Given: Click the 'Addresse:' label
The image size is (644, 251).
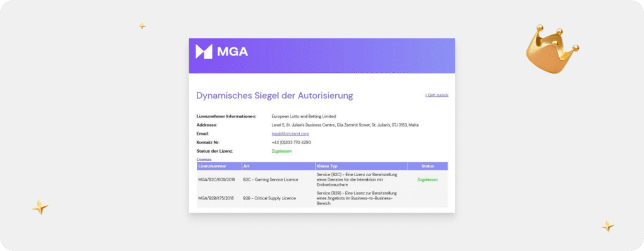Looking at the screenshot, I should click(207, 125).
